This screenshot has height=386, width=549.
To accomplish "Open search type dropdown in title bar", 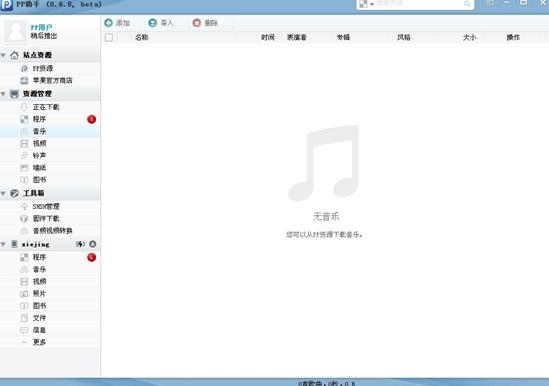I will 366,4.
